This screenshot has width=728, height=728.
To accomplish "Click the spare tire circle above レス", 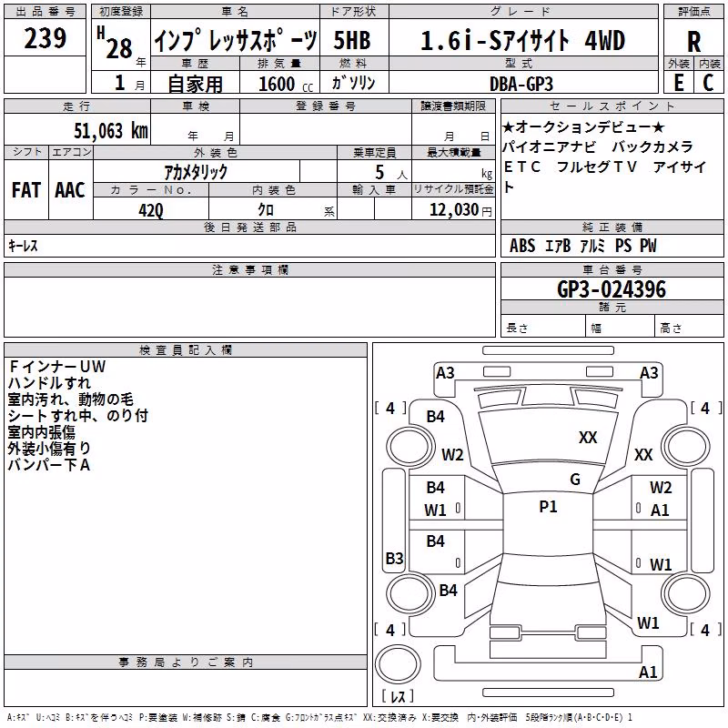I will point(398,664).
